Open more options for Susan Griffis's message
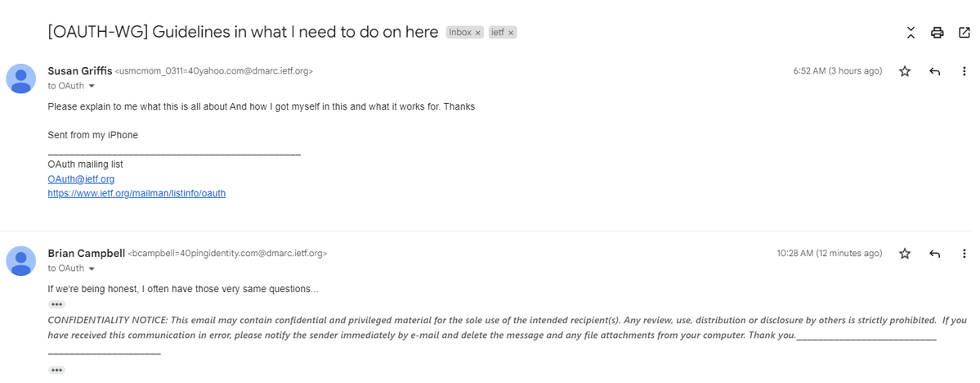The height and width of the screenshot is (383, 980). tap(964, 71)
